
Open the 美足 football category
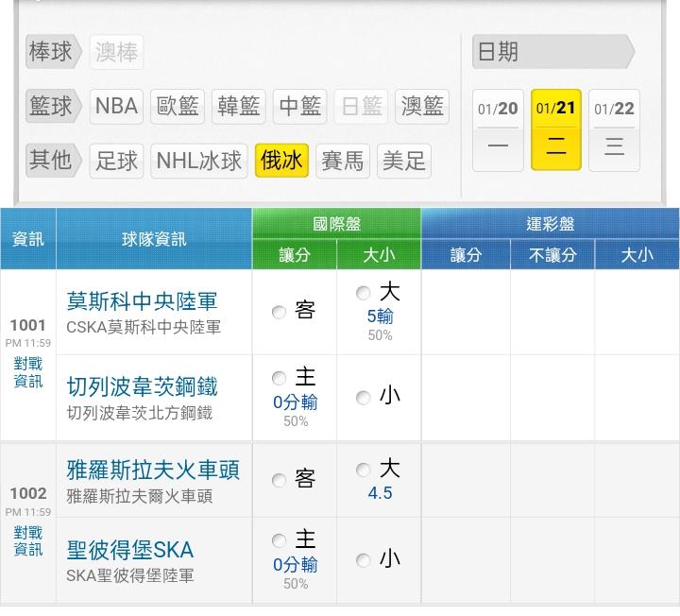(404, 161)
